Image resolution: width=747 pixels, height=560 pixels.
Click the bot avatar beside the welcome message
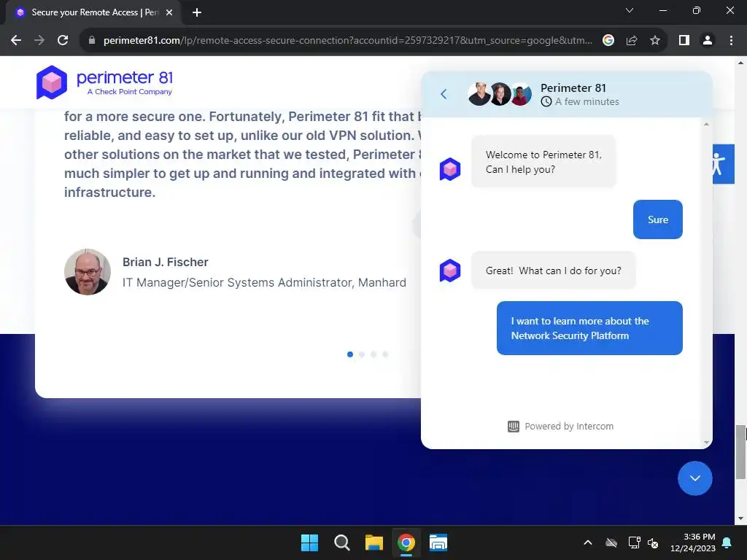coord(449,169)
